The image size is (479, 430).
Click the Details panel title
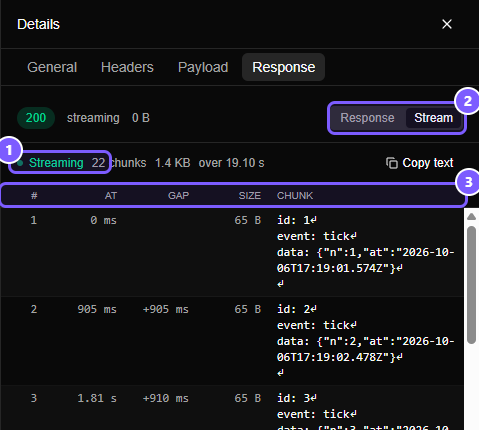38,24
